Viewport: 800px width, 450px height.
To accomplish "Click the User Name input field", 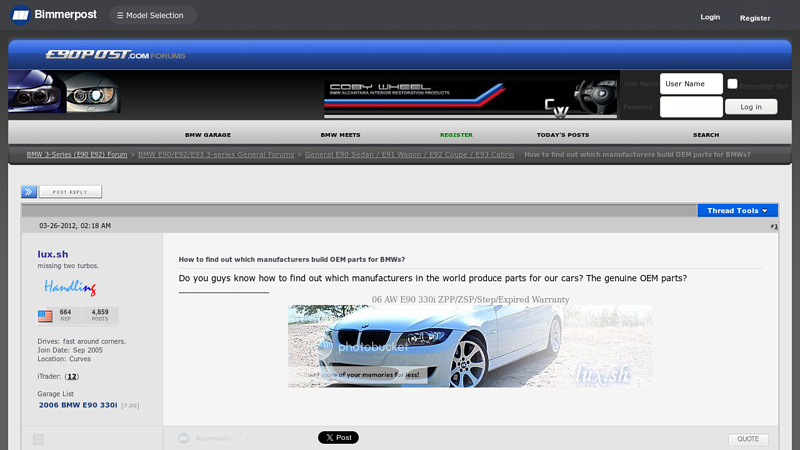I will click(x=691, y=84).
